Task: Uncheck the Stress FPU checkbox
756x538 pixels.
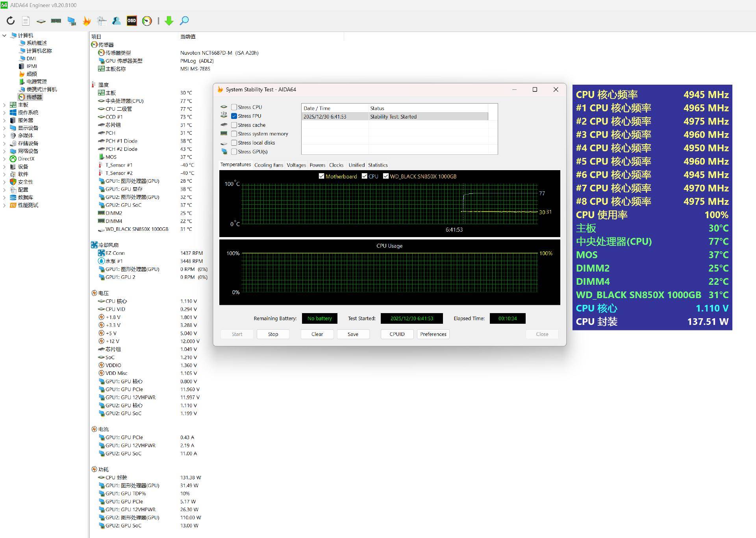Action: coord(234,116)
